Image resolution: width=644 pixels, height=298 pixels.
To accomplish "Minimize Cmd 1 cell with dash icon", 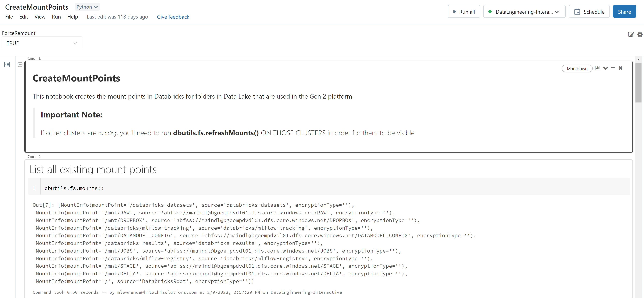I will [x=613, y=68].
